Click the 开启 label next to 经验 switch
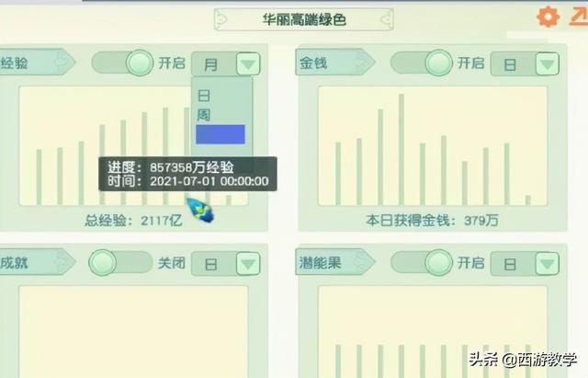 pyautogui.click(x=172, y=63)
